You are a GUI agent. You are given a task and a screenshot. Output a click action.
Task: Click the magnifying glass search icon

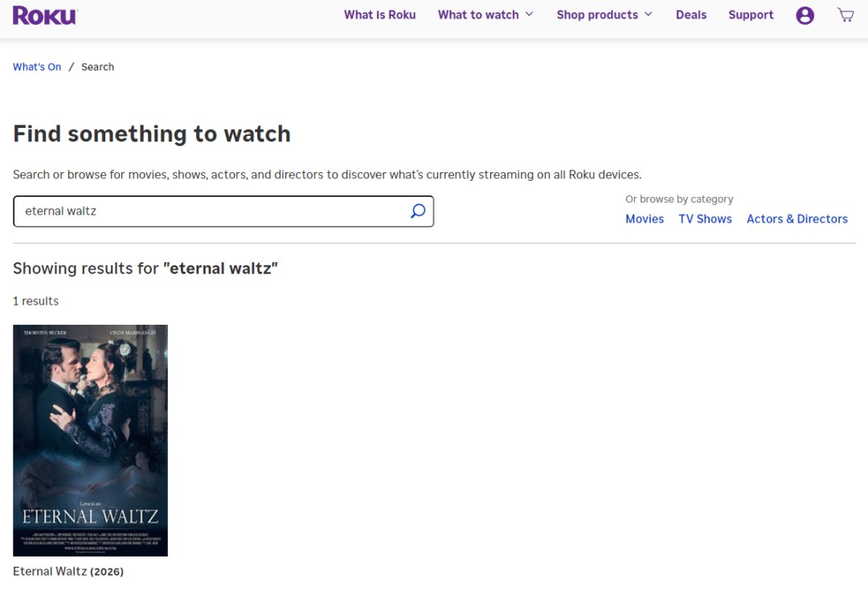[418, 211]
